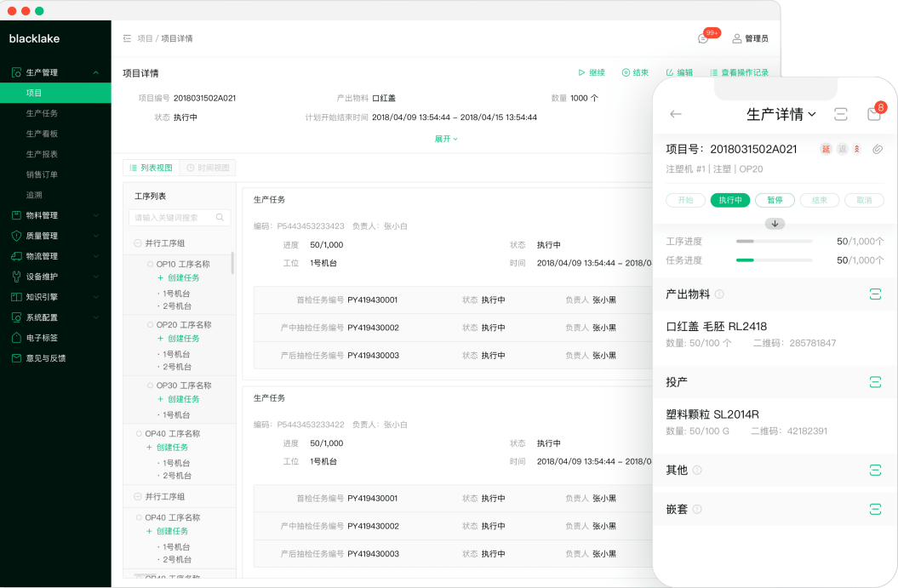Tap the 开始 status pill
The width and height of the screenshot is (898, 588).
pyautogui.click(x=685, y=200)
